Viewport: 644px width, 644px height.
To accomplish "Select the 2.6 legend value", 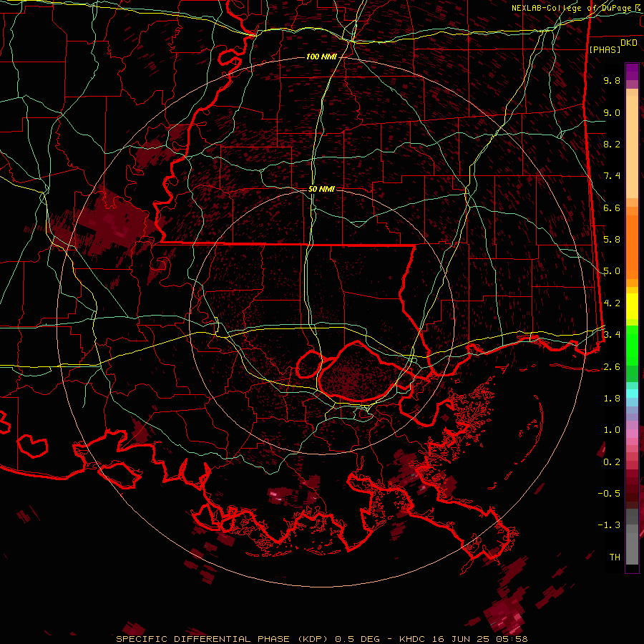I will 612,367.
